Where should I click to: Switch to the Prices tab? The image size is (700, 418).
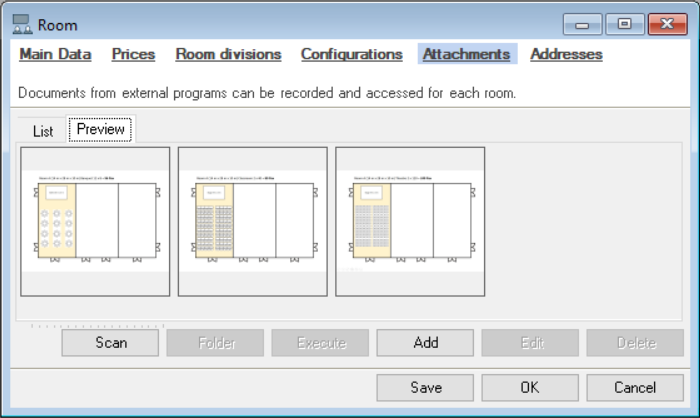[x=133, y=54]
